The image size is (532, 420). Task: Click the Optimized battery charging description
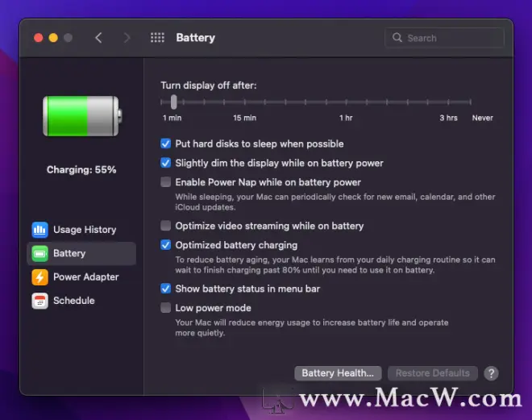(x=335, y=264)
